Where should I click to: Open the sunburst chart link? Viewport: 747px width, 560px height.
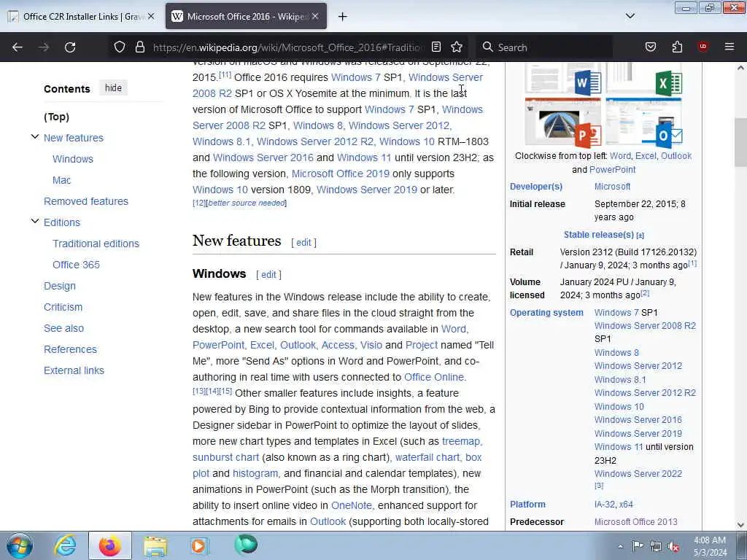225,458
